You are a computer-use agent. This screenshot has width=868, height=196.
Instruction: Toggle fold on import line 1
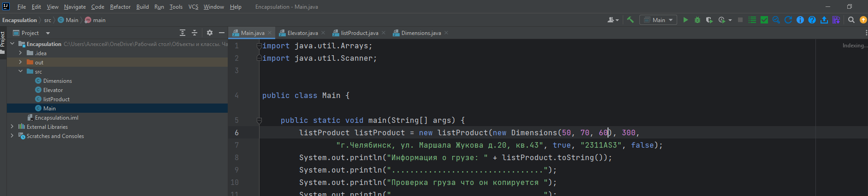(259, 46)
